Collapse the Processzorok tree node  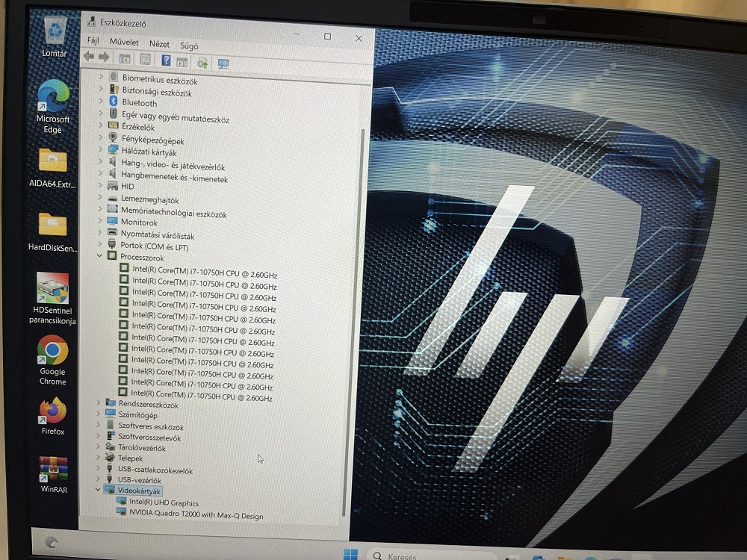[x=99, y=255]
